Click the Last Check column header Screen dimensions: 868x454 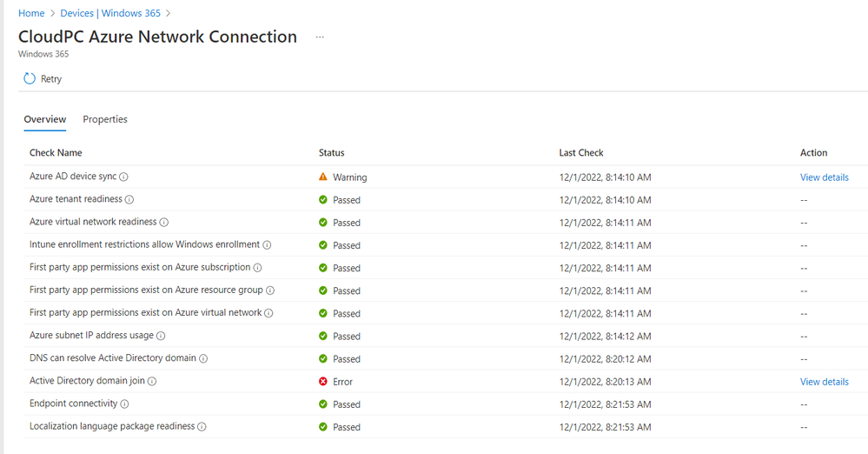581,153
